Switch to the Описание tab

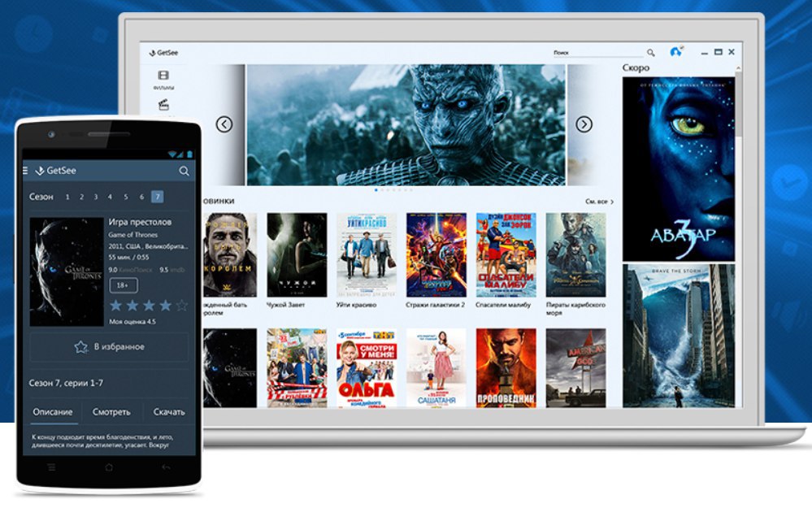(x=53, y=412)
